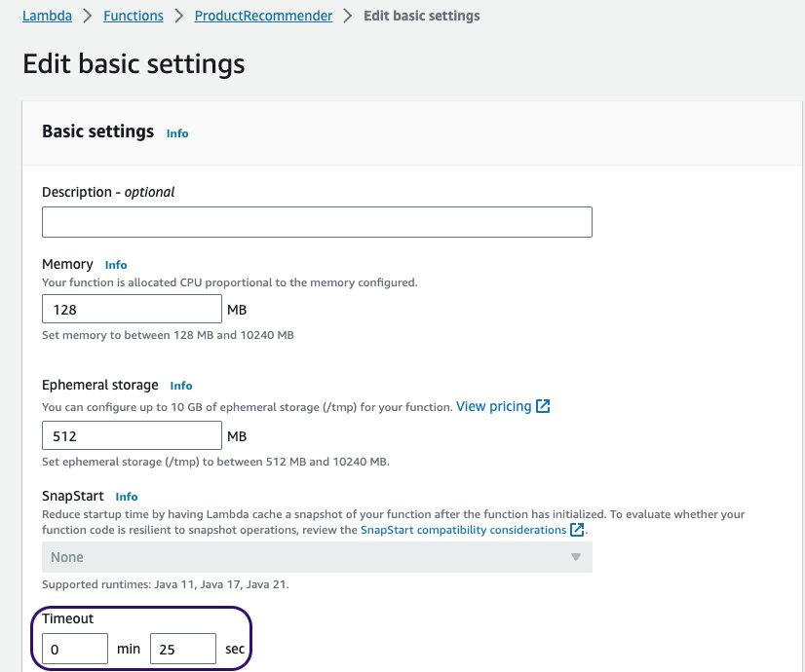805x672 pixels.
Task: Click the SnapStart compatibility external link icon
Action: pyautogui.click(x=577, y=530)
